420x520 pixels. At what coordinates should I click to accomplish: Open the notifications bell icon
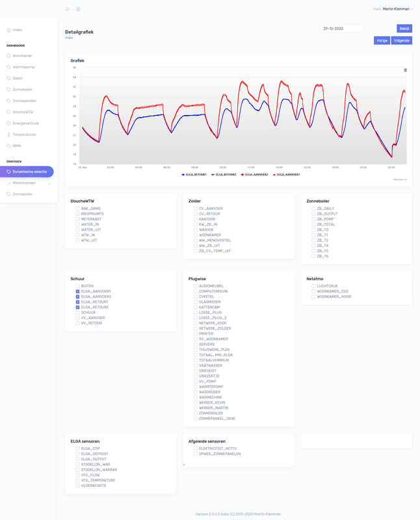coord(68,9)
